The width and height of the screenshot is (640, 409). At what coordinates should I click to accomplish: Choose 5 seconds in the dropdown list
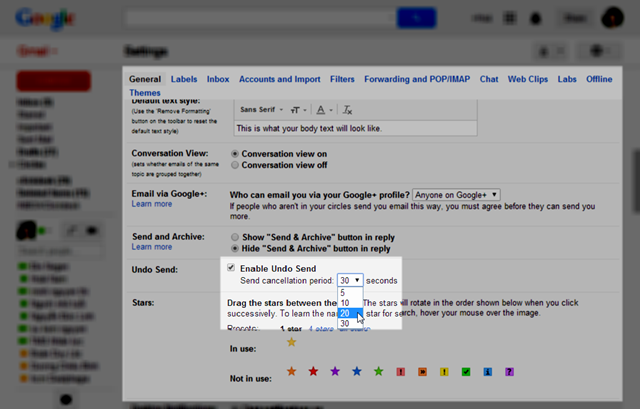point(350,293)
